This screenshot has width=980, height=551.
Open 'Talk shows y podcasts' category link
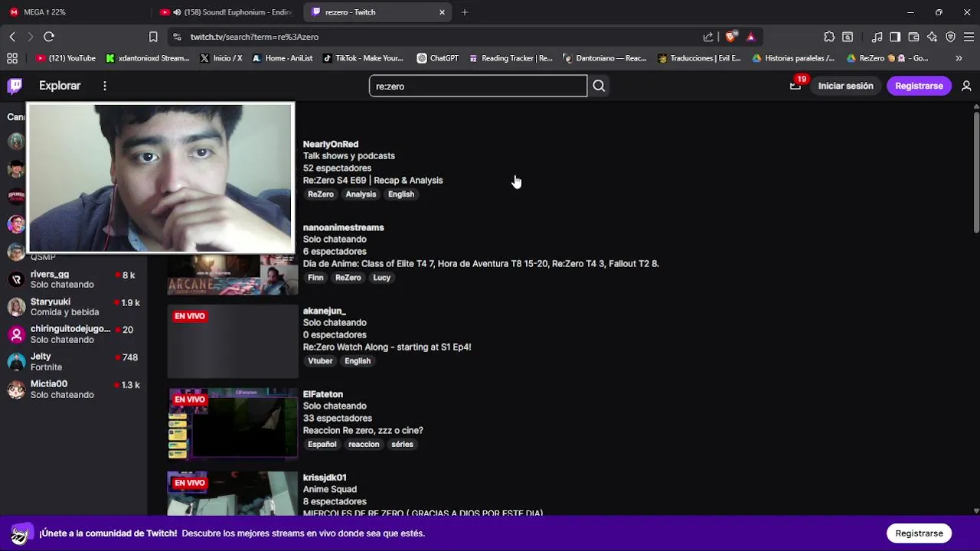[x=349, y=156]
